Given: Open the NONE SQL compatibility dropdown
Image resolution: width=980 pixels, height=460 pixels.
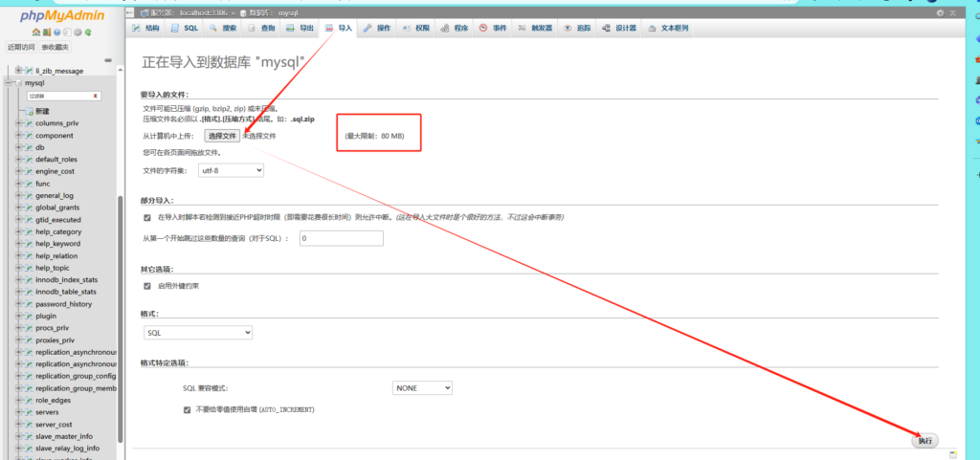Looking at the screenshot, I should 422,387.
